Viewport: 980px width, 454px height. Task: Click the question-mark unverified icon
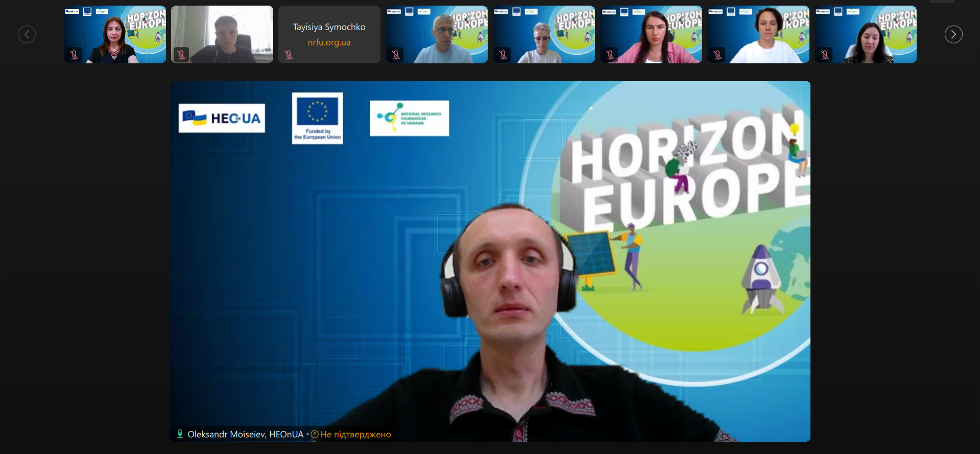(315, 435)
